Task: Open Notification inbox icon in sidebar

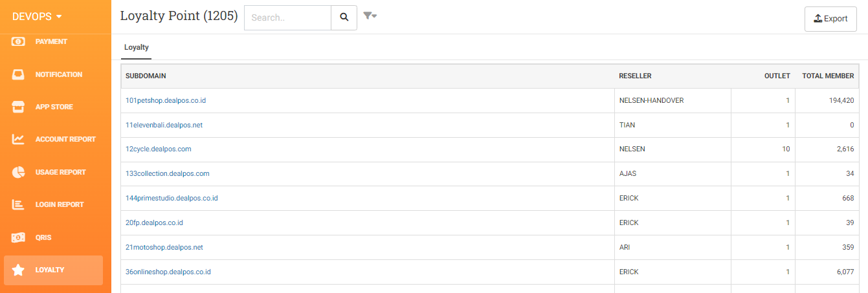Action: 18,74
